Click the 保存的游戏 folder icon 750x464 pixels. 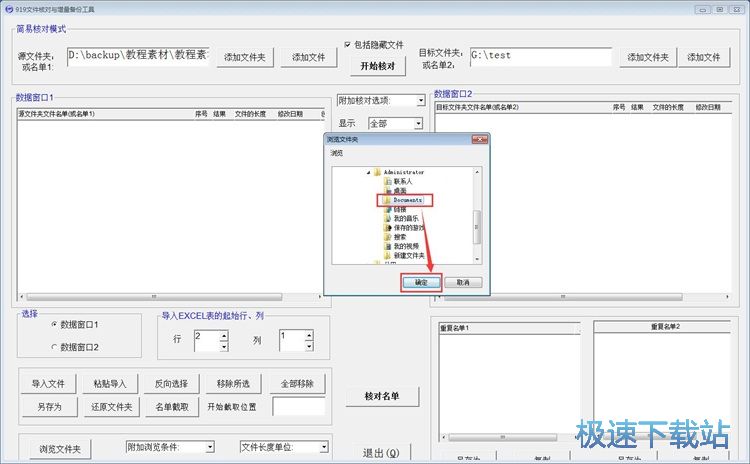click(388, 228)
